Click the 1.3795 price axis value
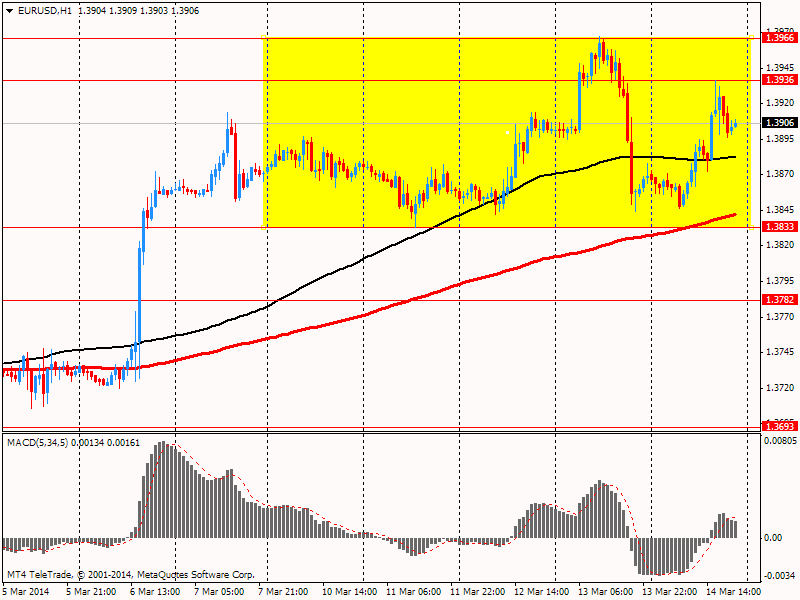This screenshot has width=800, height=600. coord(780,281)
